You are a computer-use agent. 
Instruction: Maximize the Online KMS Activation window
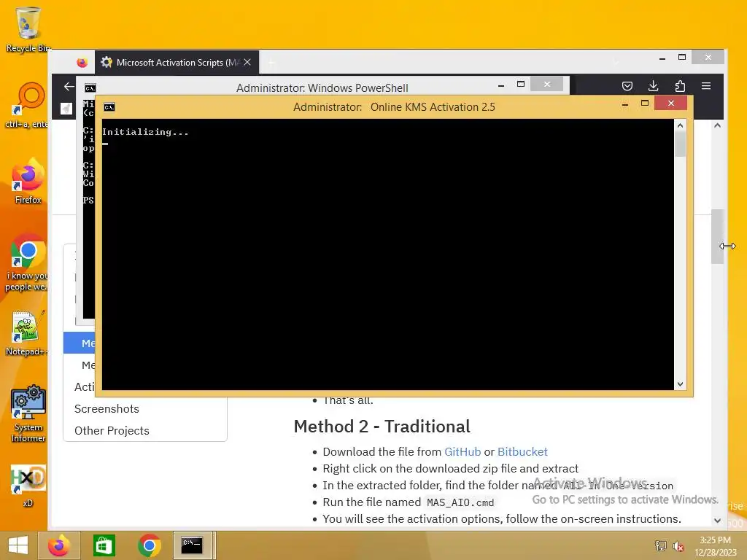(x=645, y=104)
